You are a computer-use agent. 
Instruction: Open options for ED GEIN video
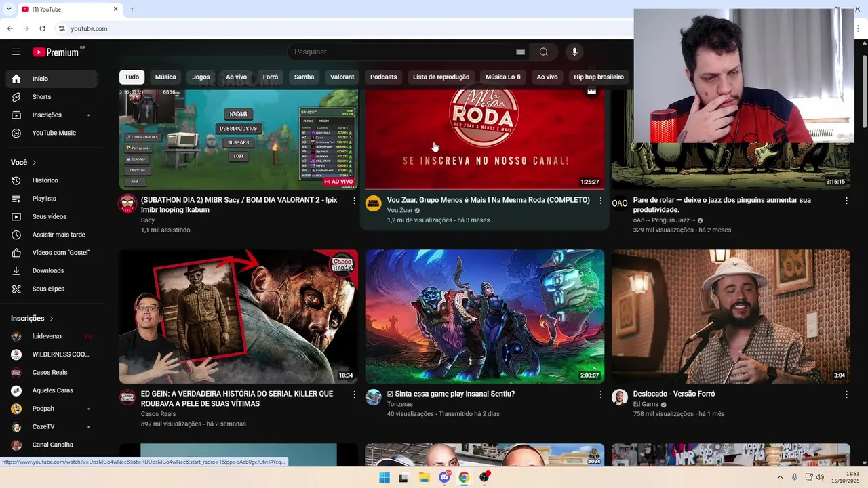point(354,394)
